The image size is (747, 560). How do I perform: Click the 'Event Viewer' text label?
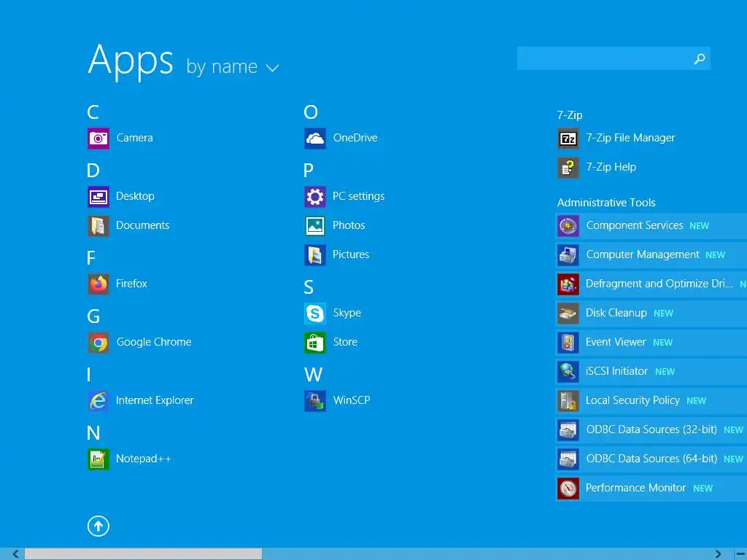coord(616,342)
